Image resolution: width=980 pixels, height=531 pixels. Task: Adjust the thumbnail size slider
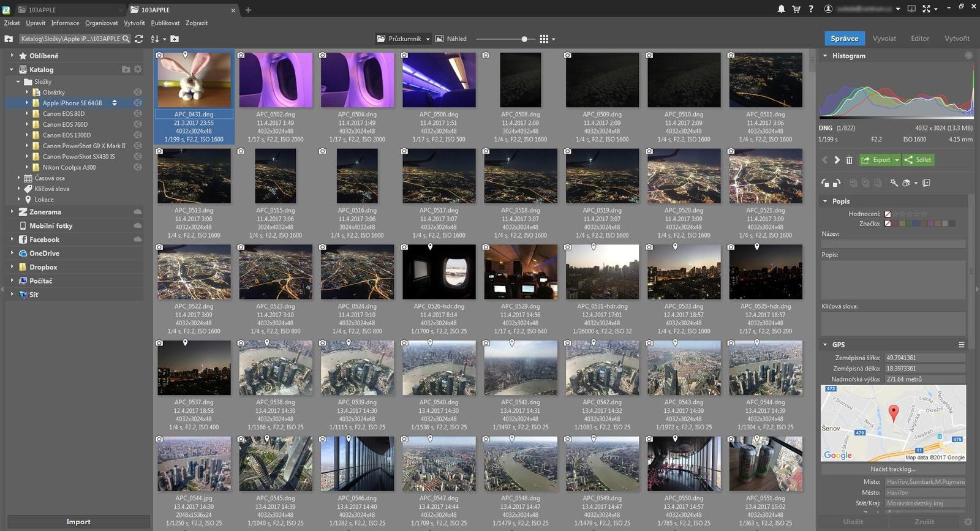tap(524, 39)
